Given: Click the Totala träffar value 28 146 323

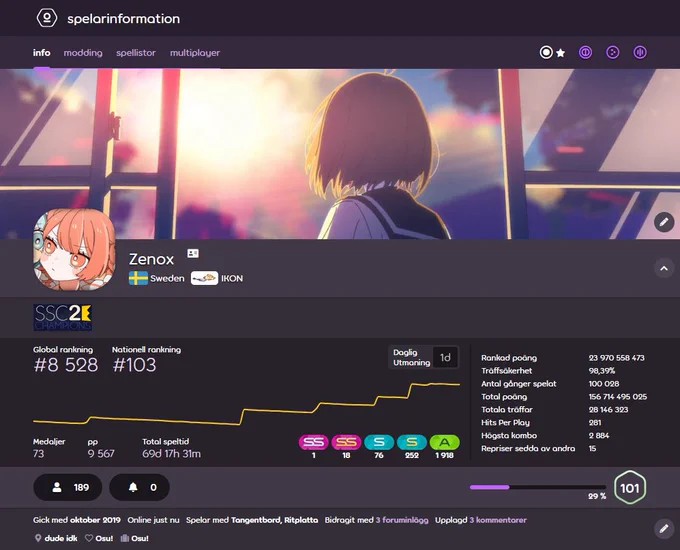Looking at the screenshot, I should 608,410.
